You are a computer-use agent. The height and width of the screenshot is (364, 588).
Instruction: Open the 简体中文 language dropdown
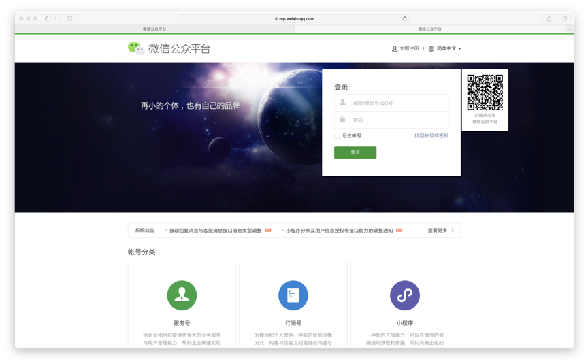[448, 49]
